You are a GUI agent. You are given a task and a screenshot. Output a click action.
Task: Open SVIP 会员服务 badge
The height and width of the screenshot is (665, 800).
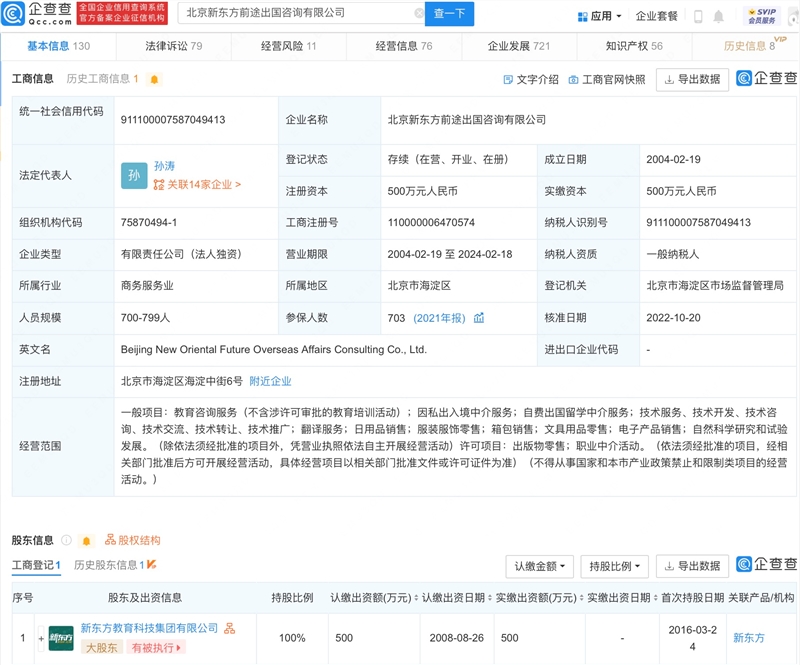[762, 16]
